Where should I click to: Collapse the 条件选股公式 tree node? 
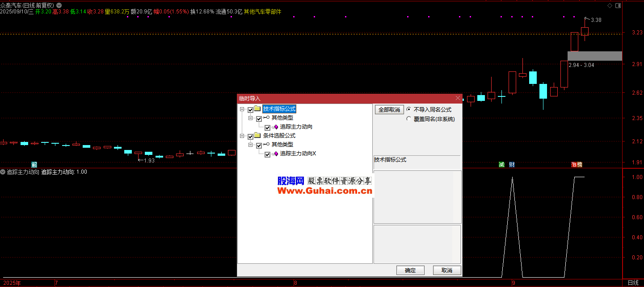tap(242, 136)
